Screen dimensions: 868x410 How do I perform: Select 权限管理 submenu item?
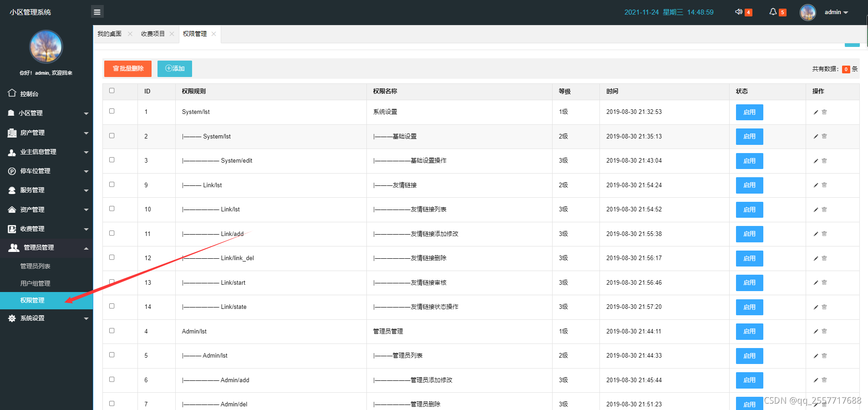click(x=46, y=300)
